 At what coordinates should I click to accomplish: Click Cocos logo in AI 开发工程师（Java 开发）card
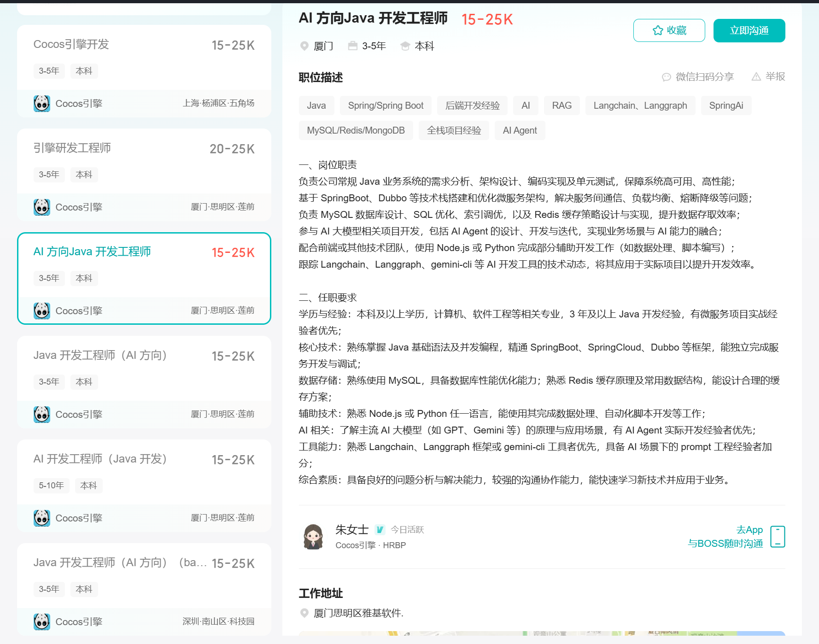click(x=42, y=518)
